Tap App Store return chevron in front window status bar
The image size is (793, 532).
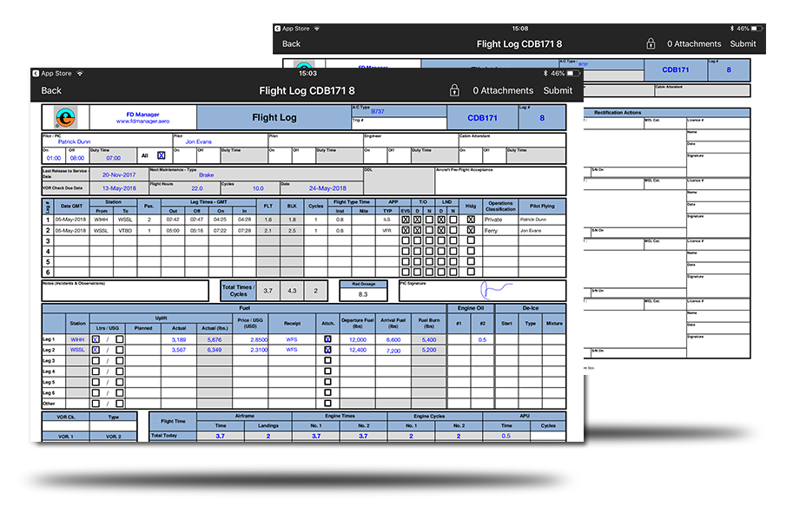click(36, 73)
